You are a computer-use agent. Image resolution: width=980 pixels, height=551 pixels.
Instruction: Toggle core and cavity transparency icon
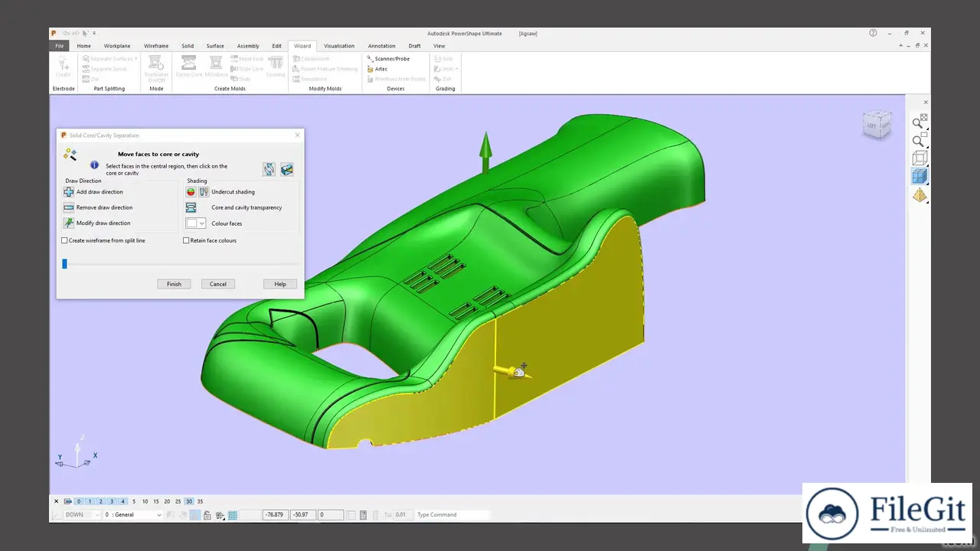pos(191,207)
